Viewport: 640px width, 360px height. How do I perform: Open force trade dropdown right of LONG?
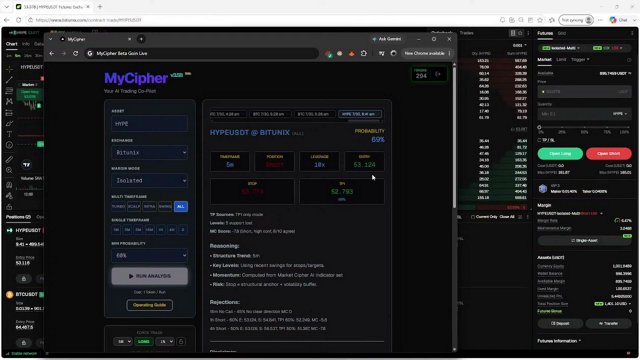pyautogui.click(x=165, y=342)
